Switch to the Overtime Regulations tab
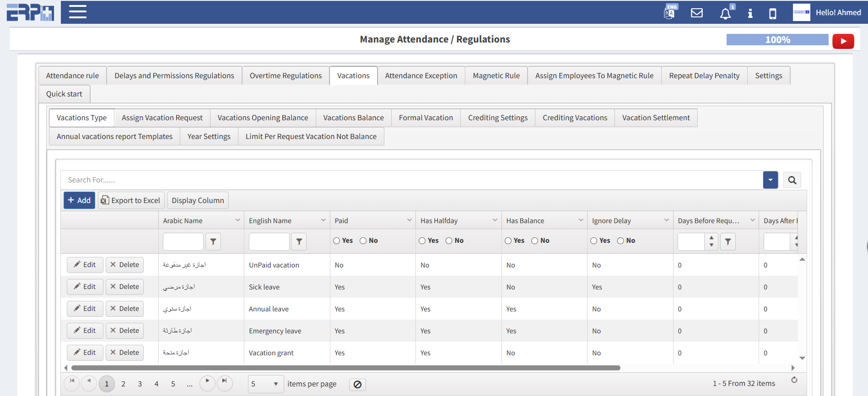 pos(286,76)
